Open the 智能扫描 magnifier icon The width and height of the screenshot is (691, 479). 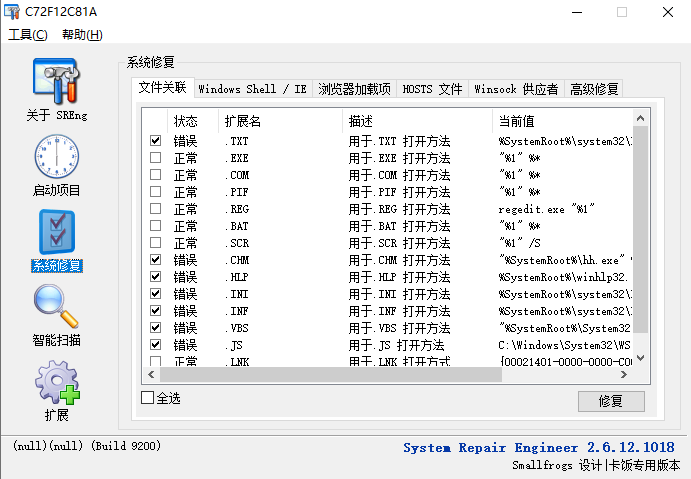[x=56, y=308]
